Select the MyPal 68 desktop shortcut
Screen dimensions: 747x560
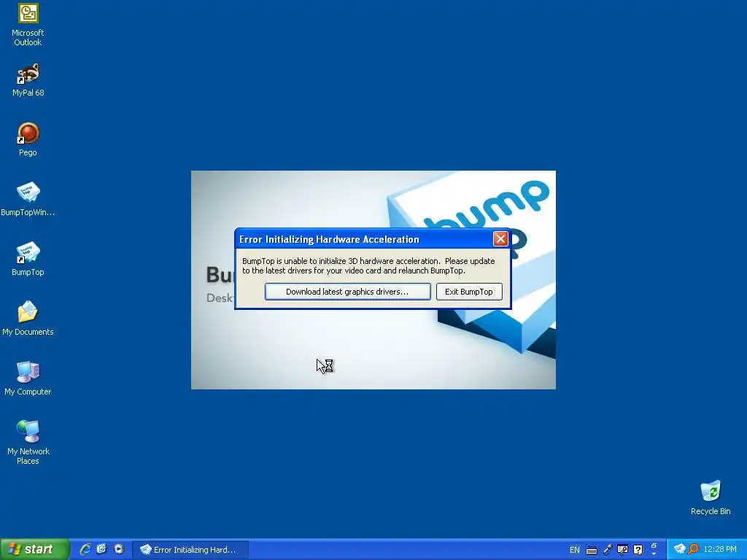tap(28, 79)
